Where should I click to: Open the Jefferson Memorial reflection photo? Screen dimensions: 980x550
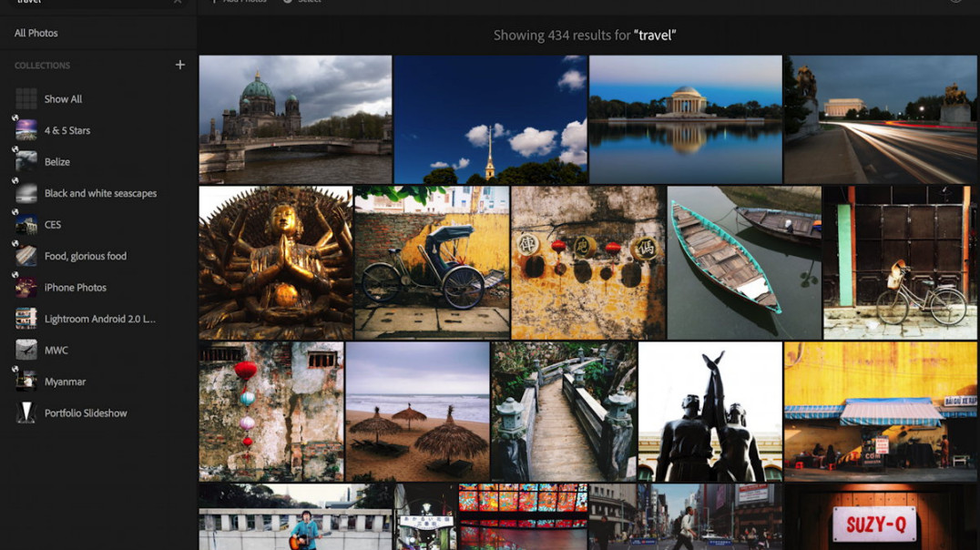click(x=686, y=119)
